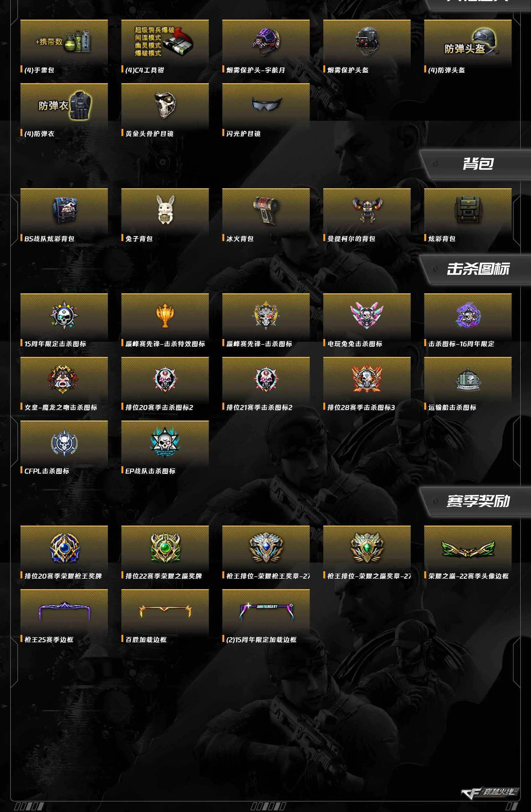This screenshot has width=531, height=812.
Task: Select the 电玩兔兔击杀图标 badge
Action: click(x=367, y=315)
